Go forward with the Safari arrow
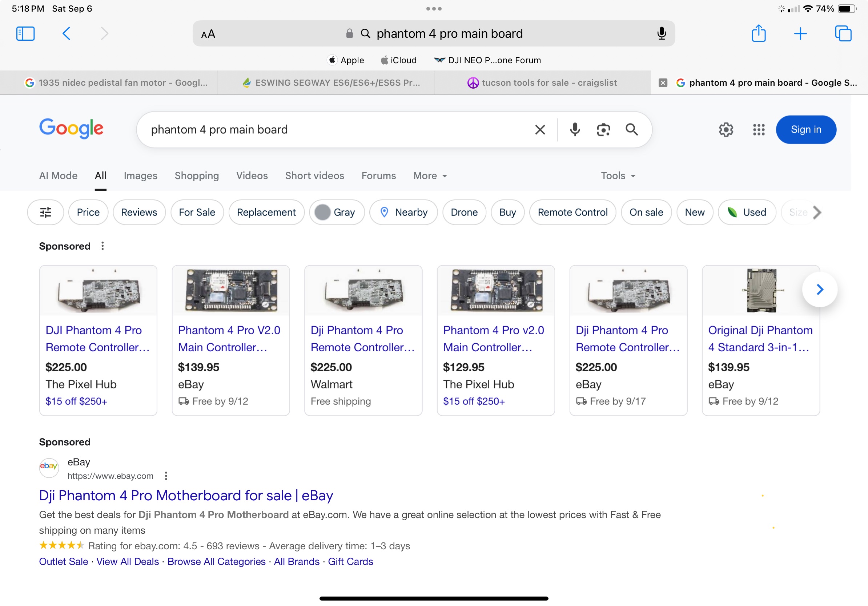The image size is (868, 606). [104, 34]
